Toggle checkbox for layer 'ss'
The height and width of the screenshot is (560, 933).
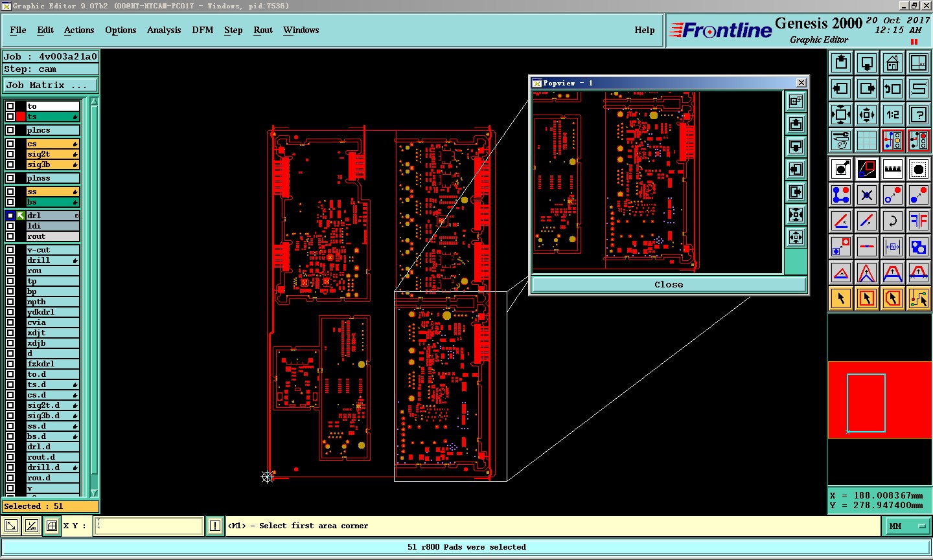tap(10, 192)
